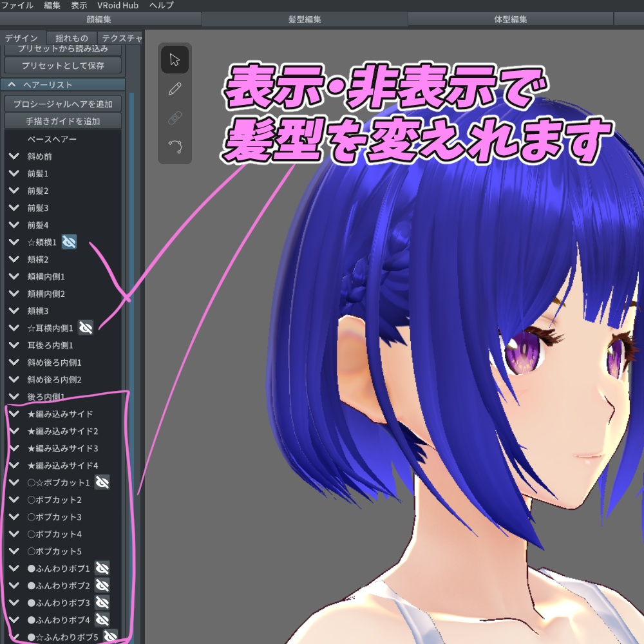Collapse the ヘアーリスト panel header
This screenshot has height=644, width=644.
12,84
